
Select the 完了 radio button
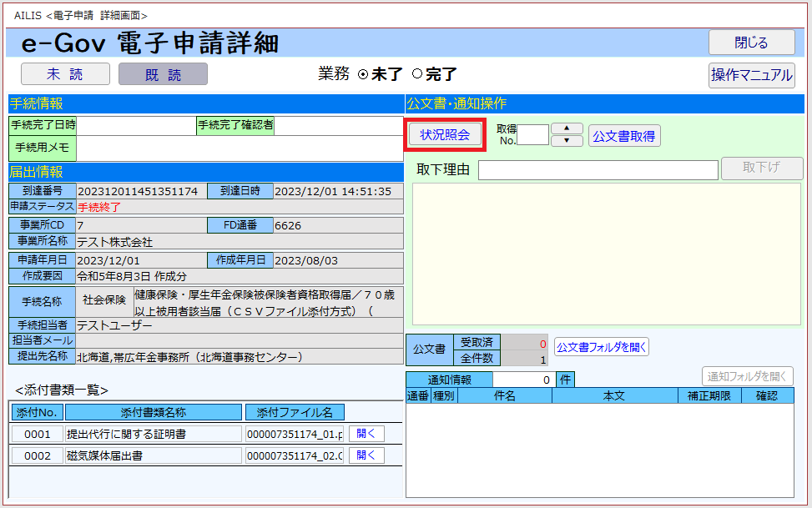(417, 74)
